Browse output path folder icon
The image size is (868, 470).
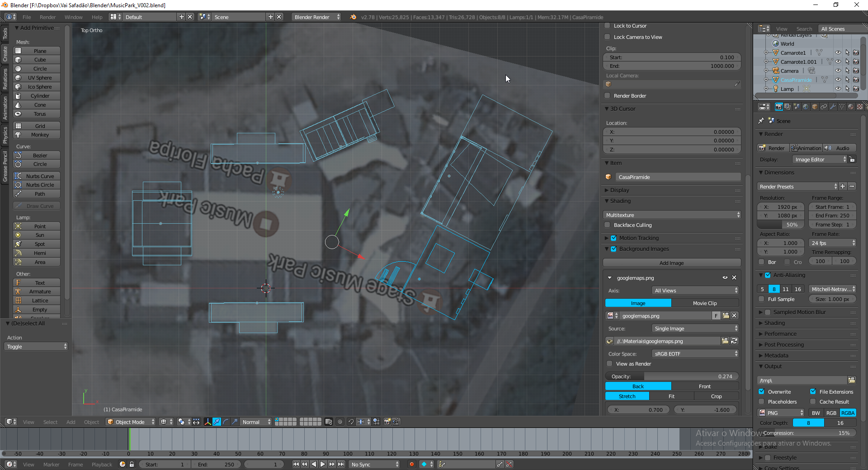[852, 380]
